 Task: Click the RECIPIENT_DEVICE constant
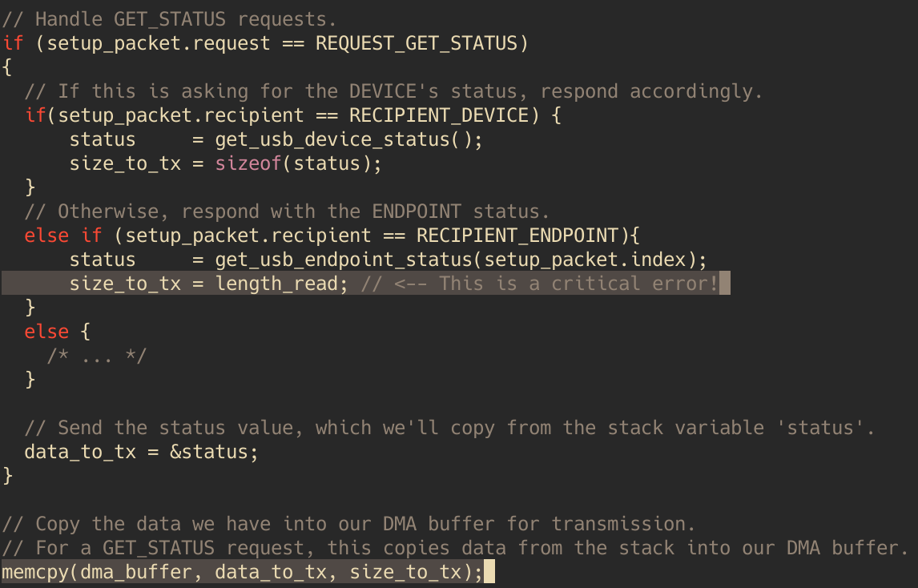[x=438, y=115]
